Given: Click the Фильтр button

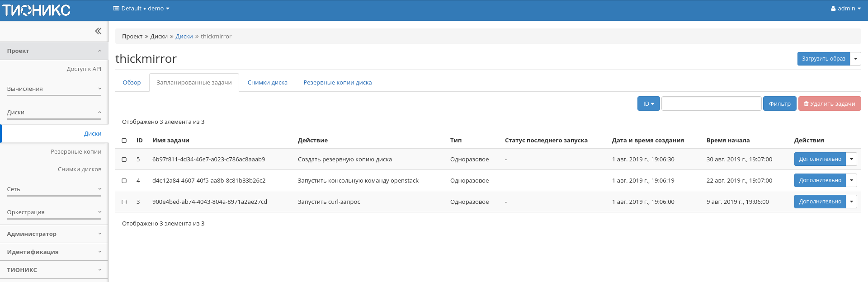Looking at the screenshot, I should point(779,104).
